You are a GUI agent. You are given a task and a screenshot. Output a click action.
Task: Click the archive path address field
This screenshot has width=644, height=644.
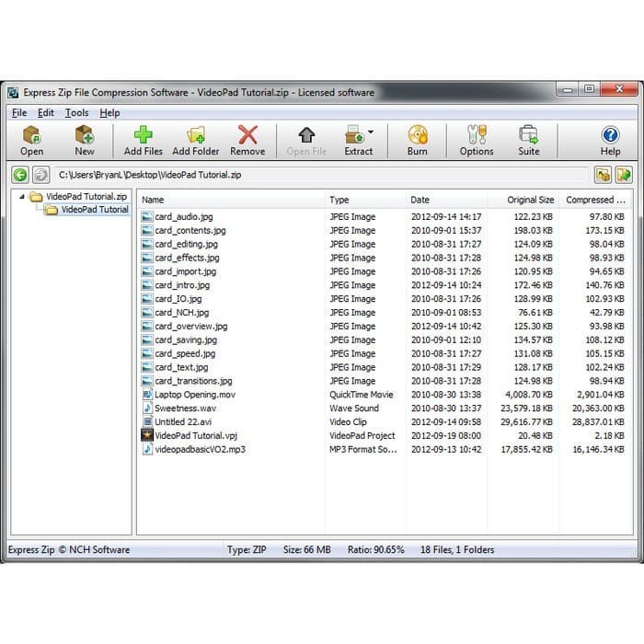coord(322,175)
